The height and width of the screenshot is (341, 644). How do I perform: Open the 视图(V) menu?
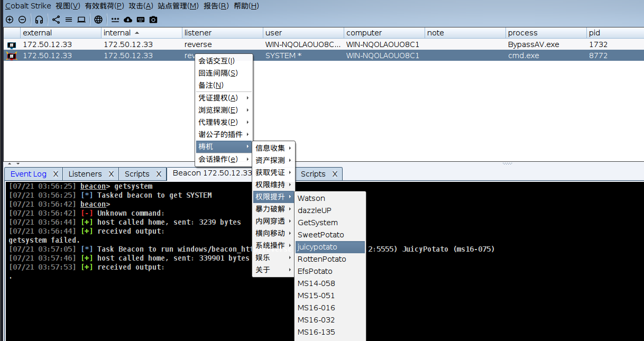[68, 6]
